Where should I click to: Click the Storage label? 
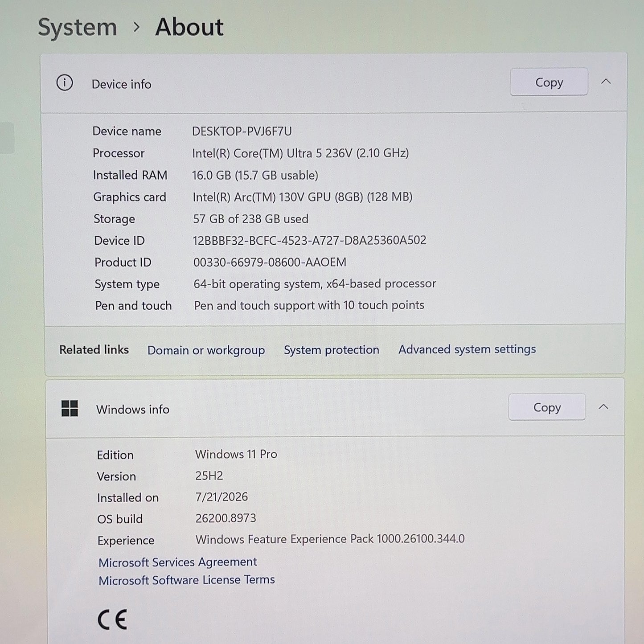(114, 219)
